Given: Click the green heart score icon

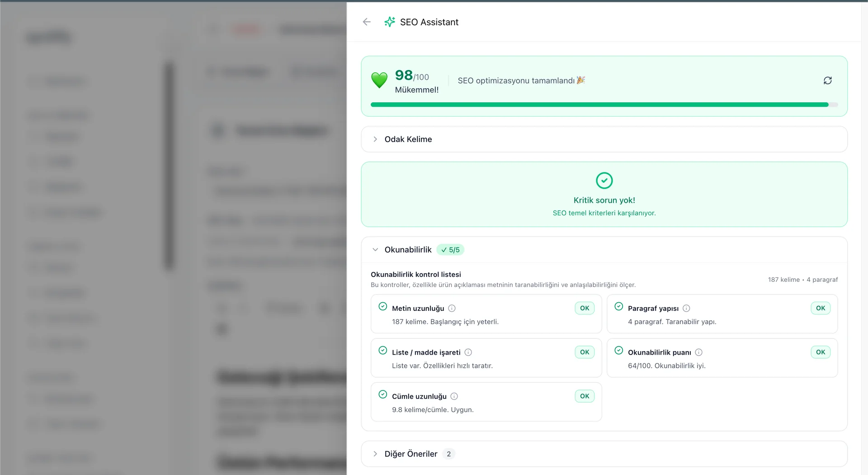Looking at the screenshot, I should pos(379,80).
